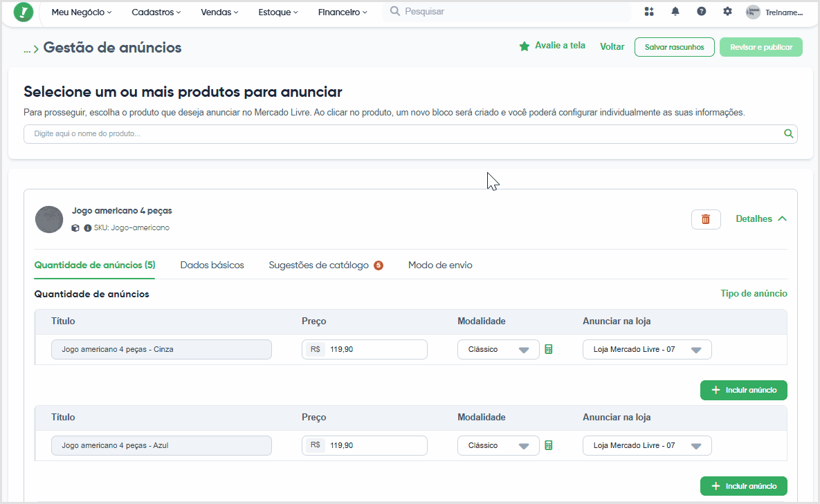Screen dimensions: 820x504
Task: Open the notifications bell
Action: click(675, 12)
